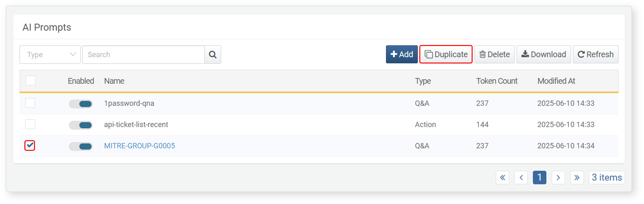Select the 1password-qna row checkbox
This screenshot has height=204, width=644.
click(30, 103)
